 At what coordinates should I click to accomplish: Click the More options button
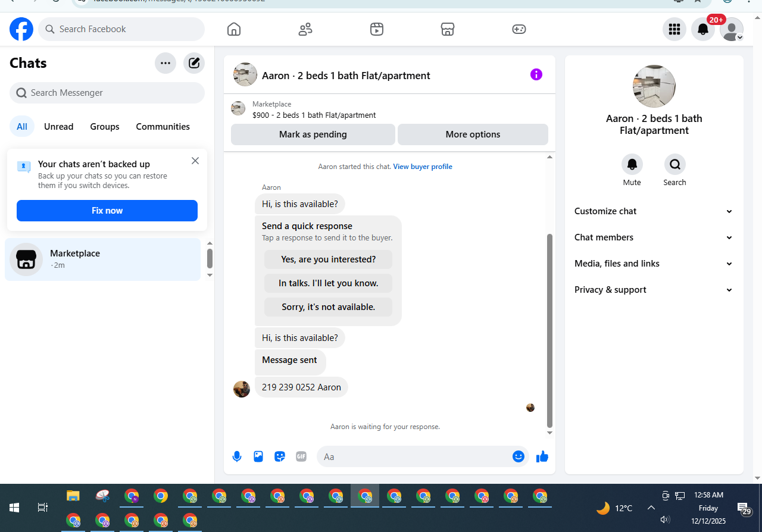coord(473,134)
